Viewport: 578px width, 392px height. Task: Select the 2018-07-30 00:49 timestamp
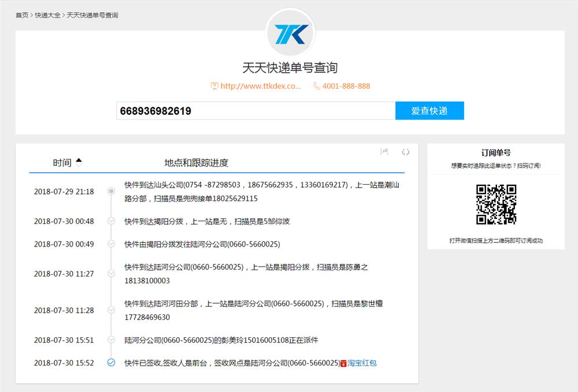click(64, 244)
